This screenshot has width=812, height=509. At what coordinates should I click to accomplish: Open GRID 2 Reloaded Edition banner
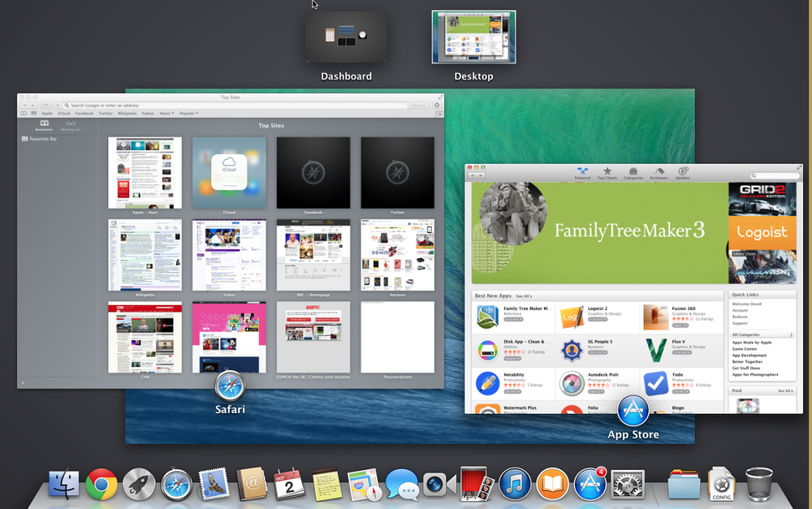click(762, 199)
